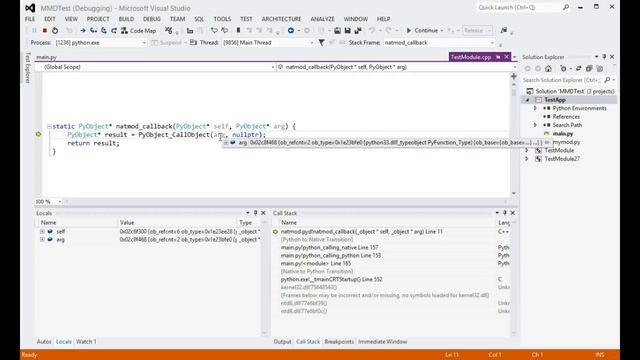Screen dimensions: 640x360
Task: Collapse the natmod_callback function outline
Action: [49, 127]
